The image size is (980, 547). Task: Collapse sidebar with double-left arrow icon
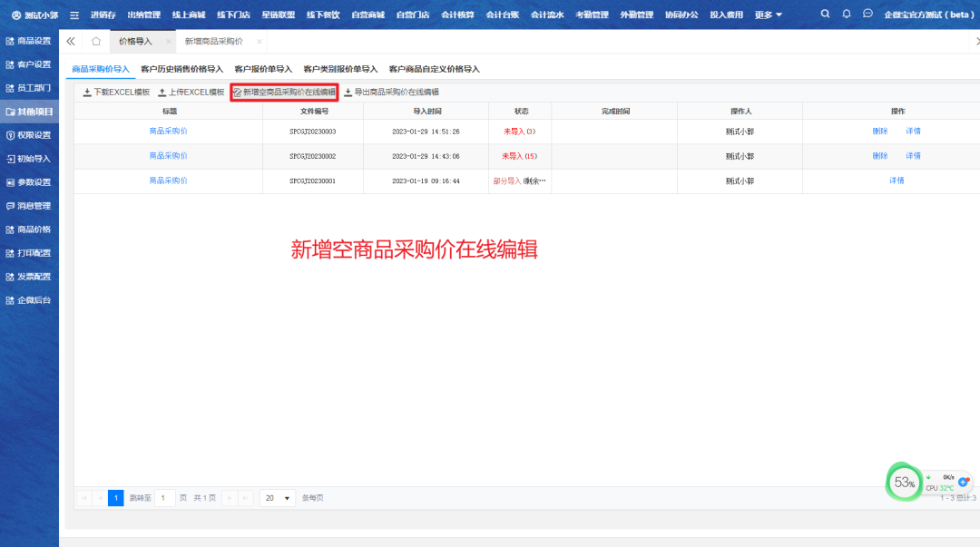[71, 42]
